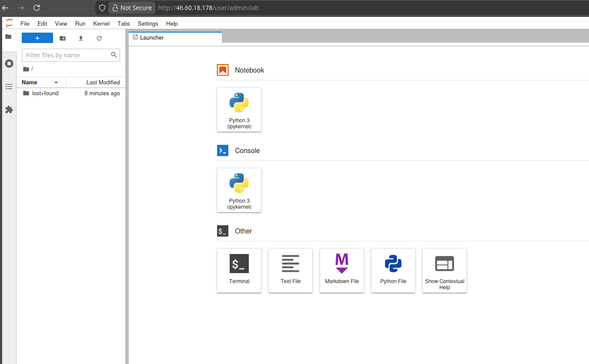
Task: Open the Terminal launcher card
Action: [x=239, y=270]
